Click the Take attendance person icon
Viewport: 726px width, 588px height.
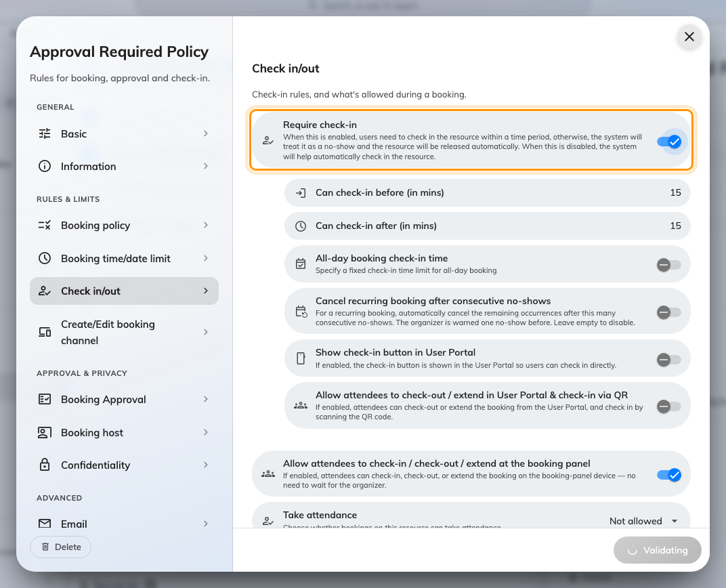click(x=268, y=521)
